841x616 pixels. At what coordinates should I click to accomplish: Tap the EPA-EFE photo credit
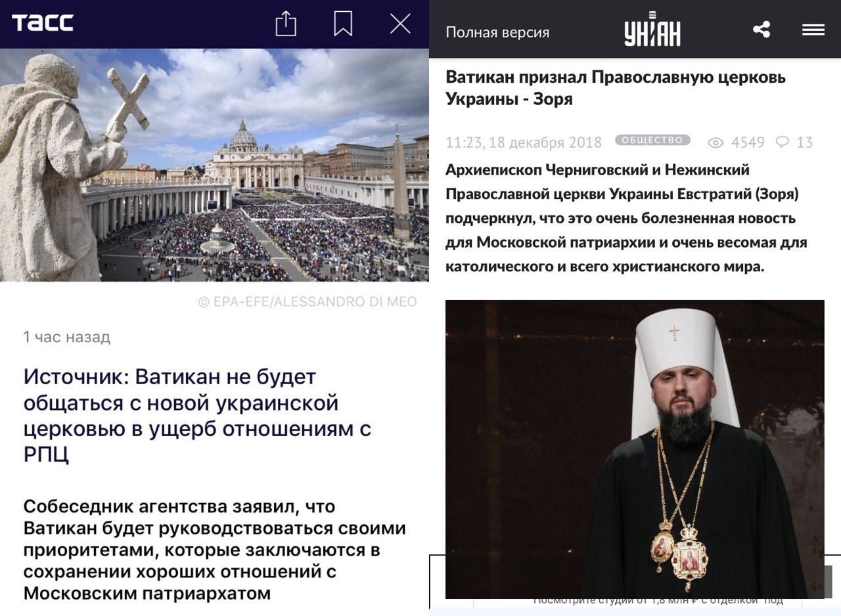pyautogui.click(x=307, y=302)
